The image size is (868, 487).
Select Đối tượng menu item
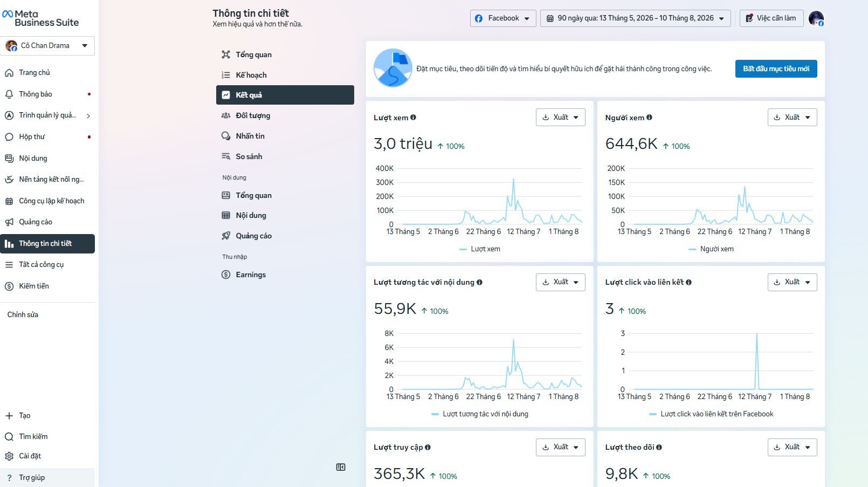point(285,115)
